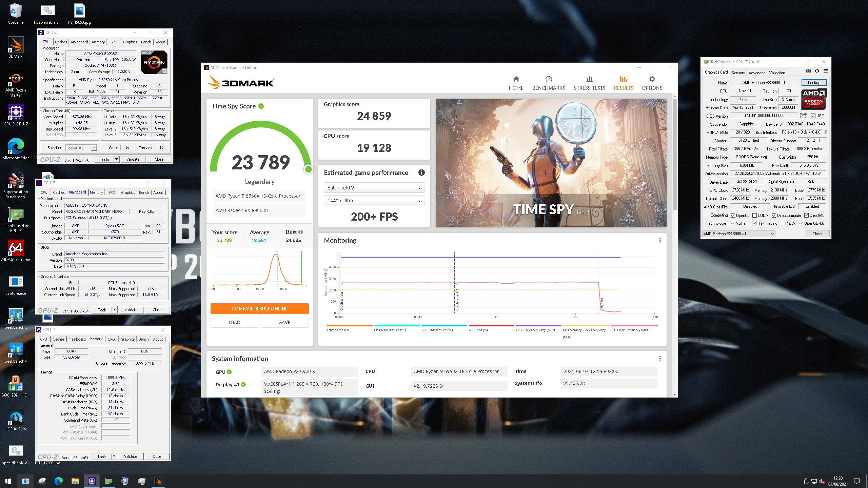Open GPU-Z hamburger menu
Screen dimensions: 868x488
point(826,71)
